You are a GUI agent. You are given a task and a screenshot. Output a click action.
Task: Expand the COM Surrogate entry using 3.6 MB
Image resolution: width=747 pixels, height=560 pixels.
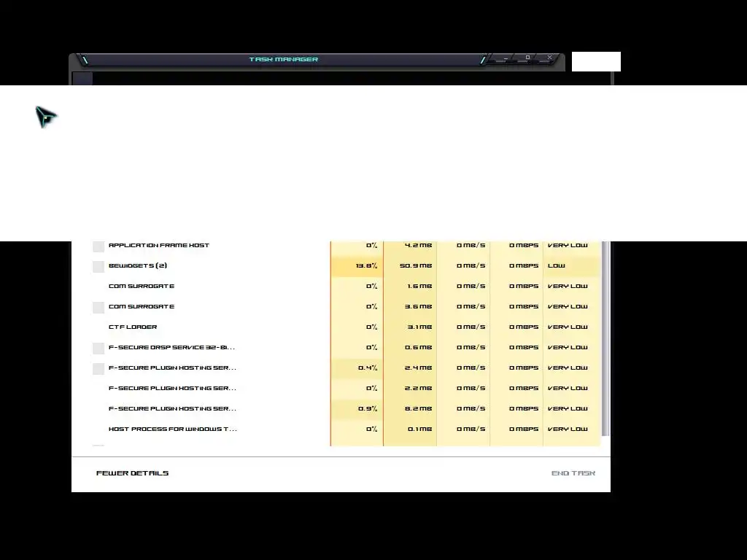pyautogui.click(x=98, y=308)
